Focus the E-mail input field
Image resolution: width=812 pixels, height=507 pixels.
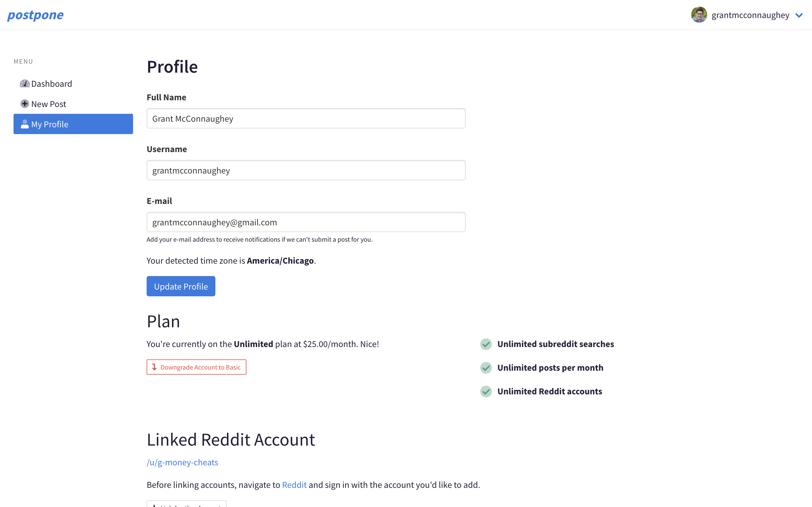(x=306, y=222)
